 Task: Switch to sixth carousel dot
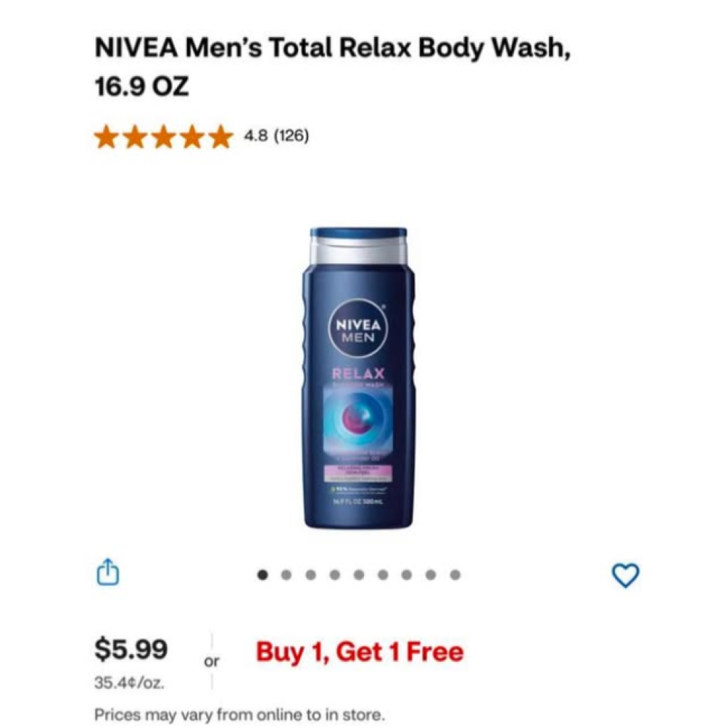click(x=383, y=575)
